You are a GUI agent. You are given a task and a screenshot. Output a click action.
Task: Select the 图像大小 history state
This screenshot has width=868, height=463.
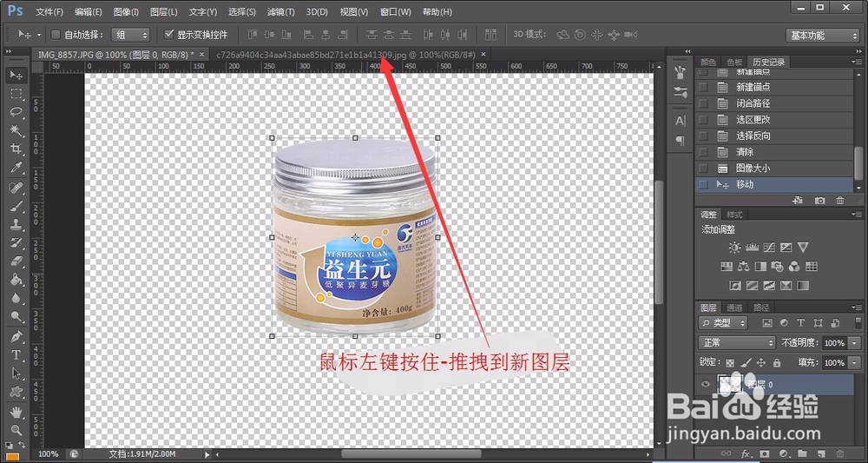pyautogui.click(x=774, y=169)
